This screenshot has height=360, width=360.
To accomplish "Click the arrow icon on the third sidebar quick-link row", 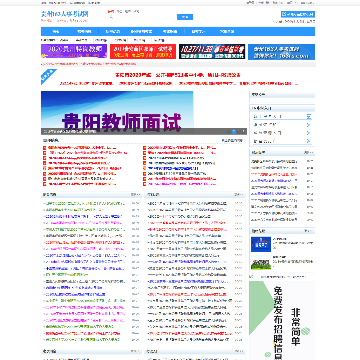I will click(309, 133).
